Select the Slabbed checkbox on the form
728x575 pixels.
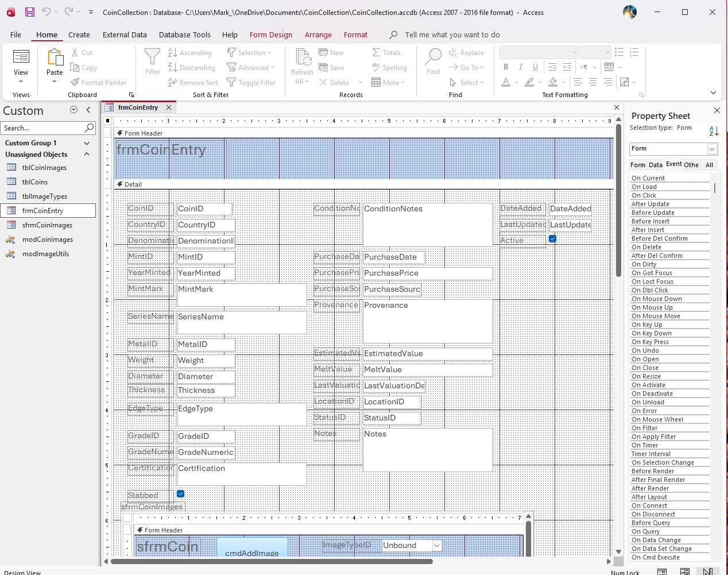[x=180, y=493]
